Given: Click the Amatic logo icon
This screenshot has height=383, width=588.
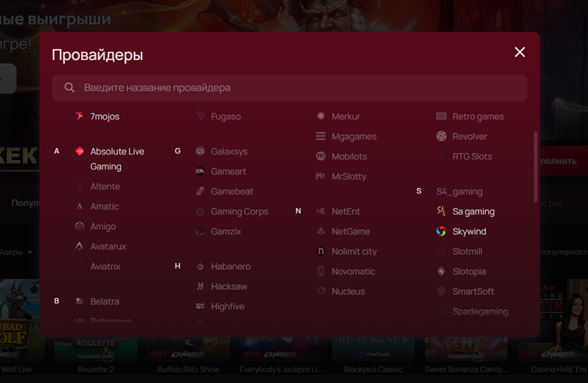Looking at the screenshot, I should (x=79, y=206).
